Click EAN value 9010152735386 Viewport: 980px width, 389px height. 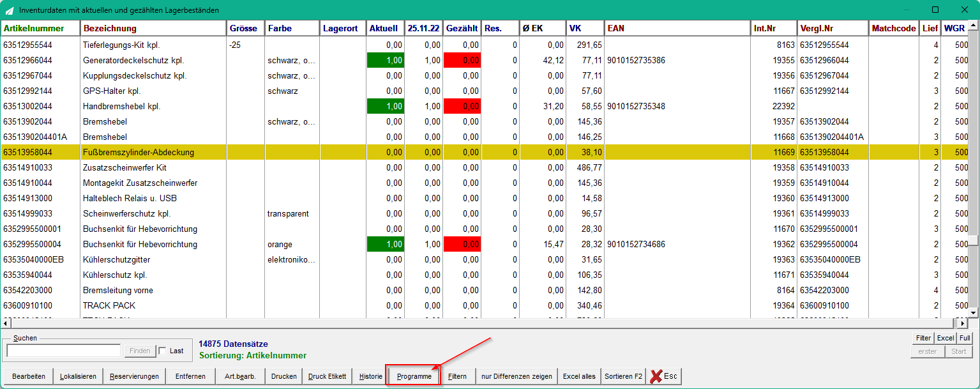(637, 60)
